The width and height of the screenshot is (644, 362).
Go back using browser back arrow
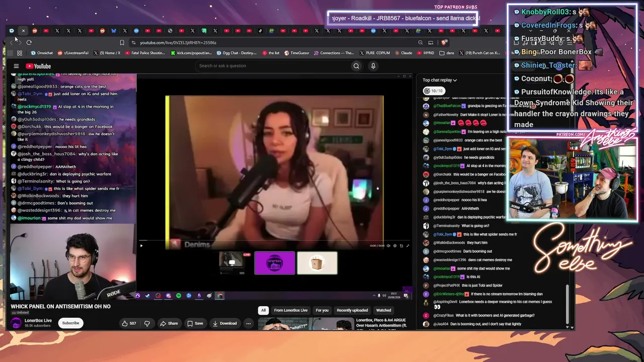[11, 43]
